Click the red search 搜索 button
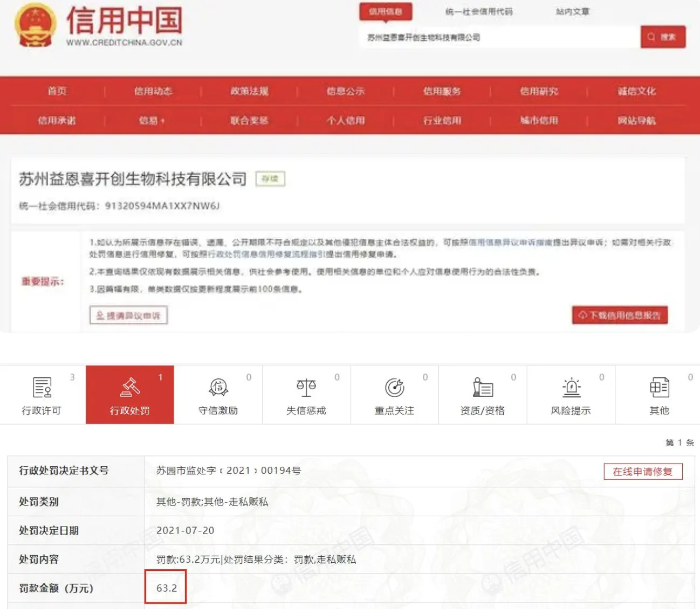This screenshot has width=700, height=609. 663,37
